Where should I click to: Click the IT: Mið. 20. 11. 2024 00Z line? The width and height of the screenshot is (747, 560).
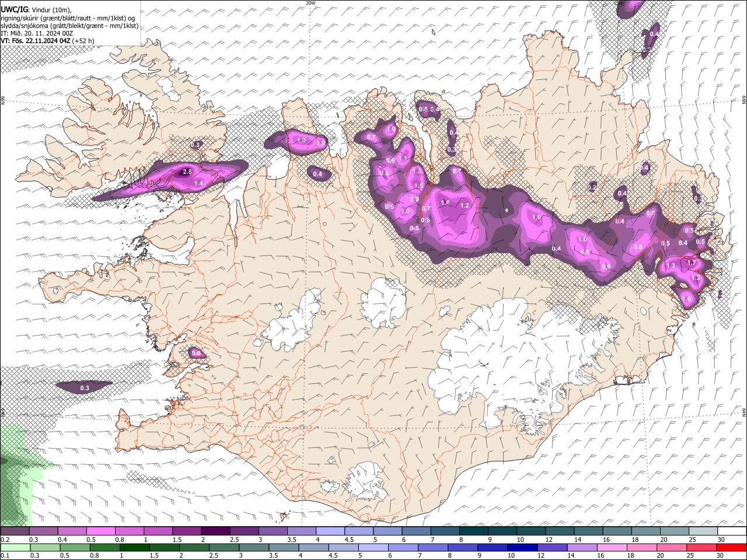pos(37,33)
